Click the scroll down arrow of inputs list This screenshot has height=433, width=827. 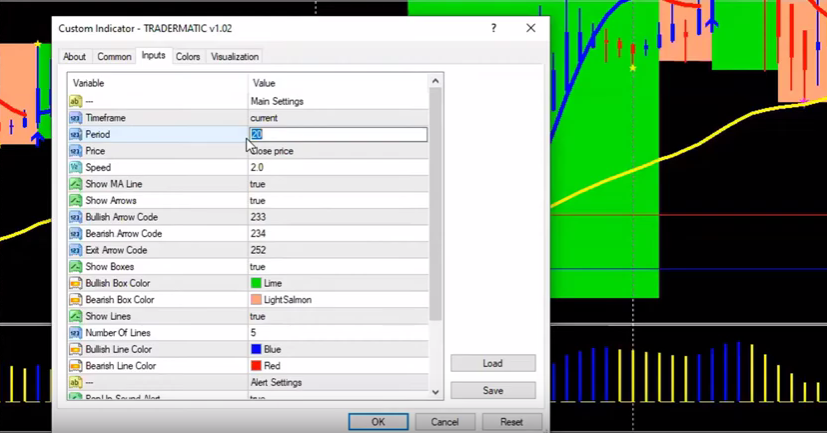click(435, 392)
